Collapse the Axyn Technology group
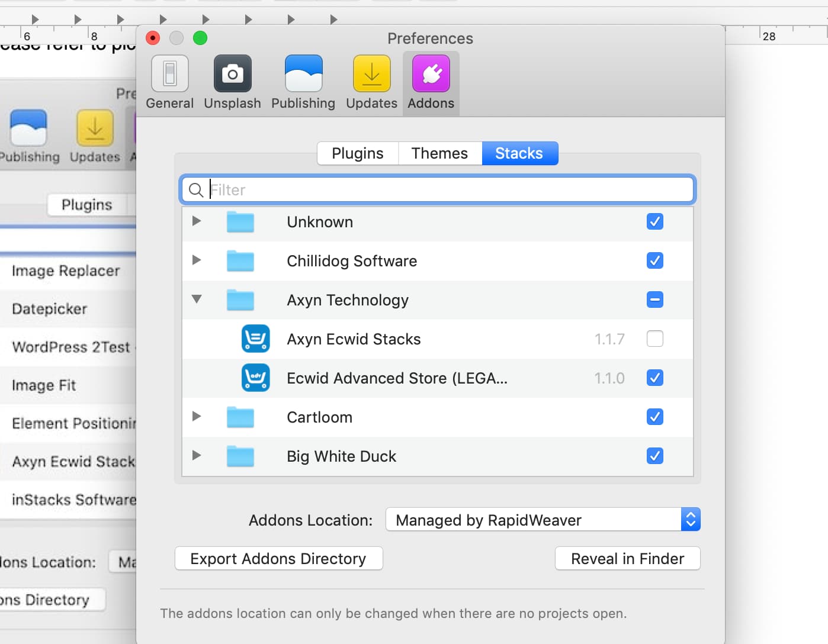The width and height of the screenshot is (828, 644). coord(197,299)
